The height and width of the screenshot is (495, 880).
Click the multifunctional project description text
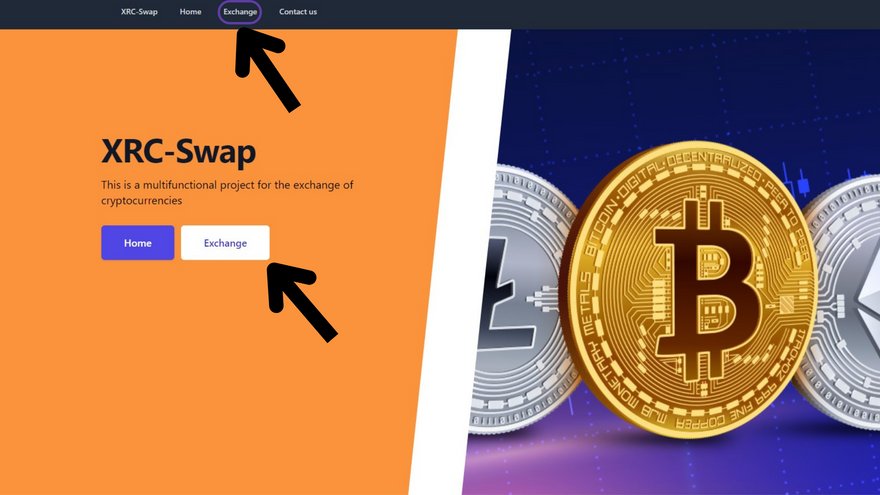coord(227,192)
